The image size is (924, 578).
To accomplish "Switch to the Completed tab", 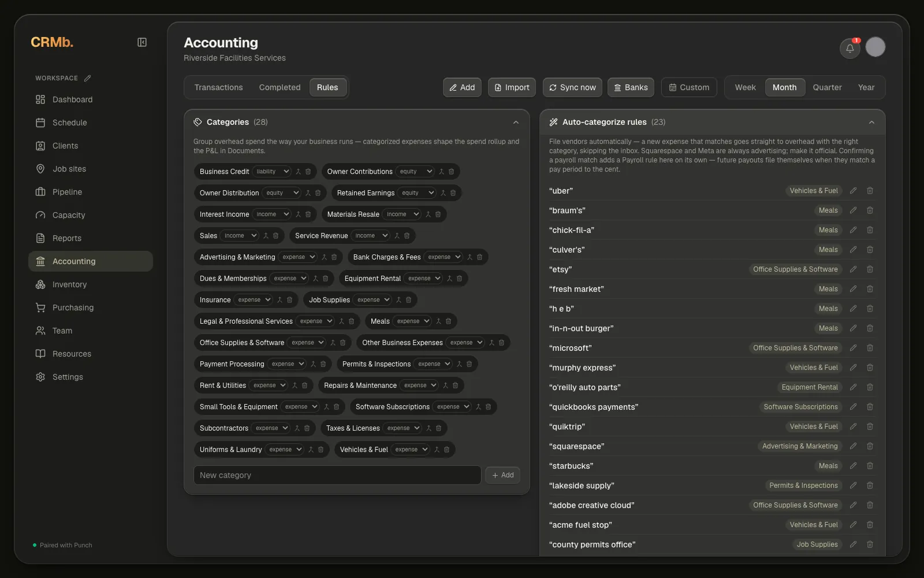I will [280, 87].
